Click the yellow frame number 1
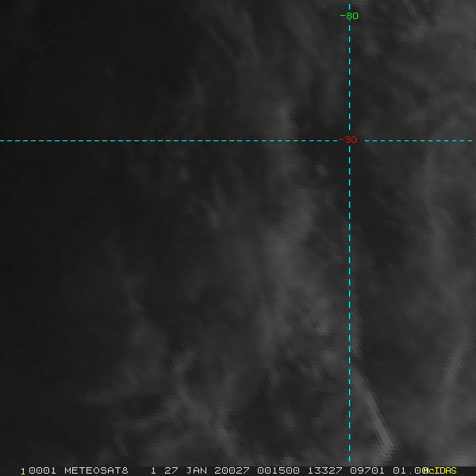476x476 pixels. click(x=23, y=471)
